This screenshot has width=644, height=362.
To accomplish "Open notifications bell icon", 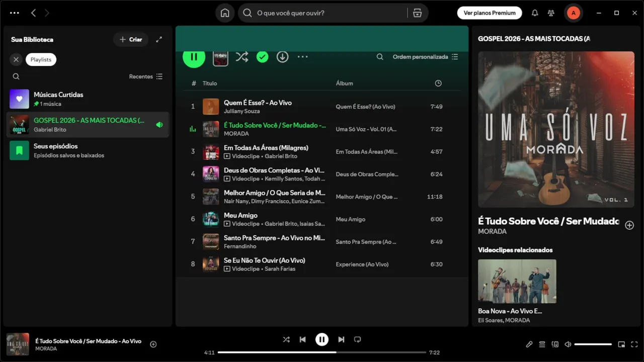I will click(535, 13).
